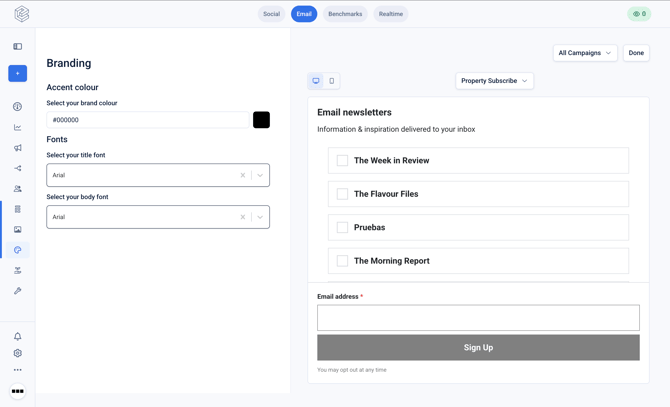
Task: Switch preview to mobile device icon
Action: pyautogui.click(x=332, y=81)
